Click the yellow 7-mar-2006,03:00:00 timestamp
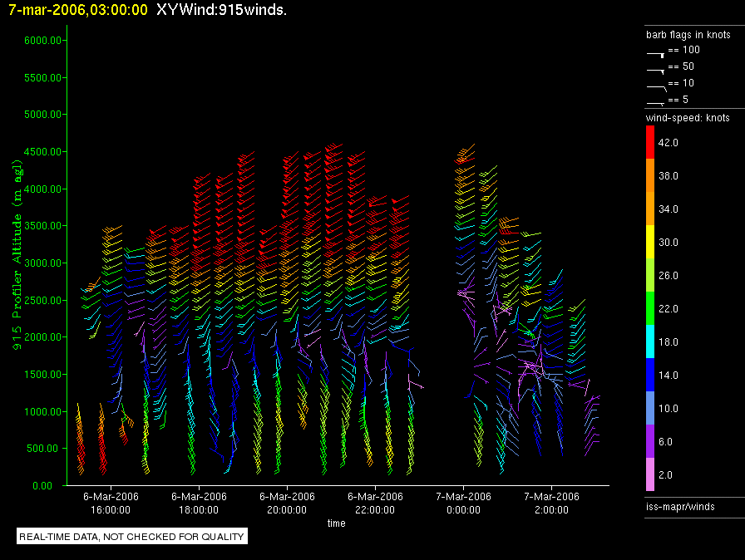Image resolution: width=745 pixels, height=560 pixels. point(78,10)
